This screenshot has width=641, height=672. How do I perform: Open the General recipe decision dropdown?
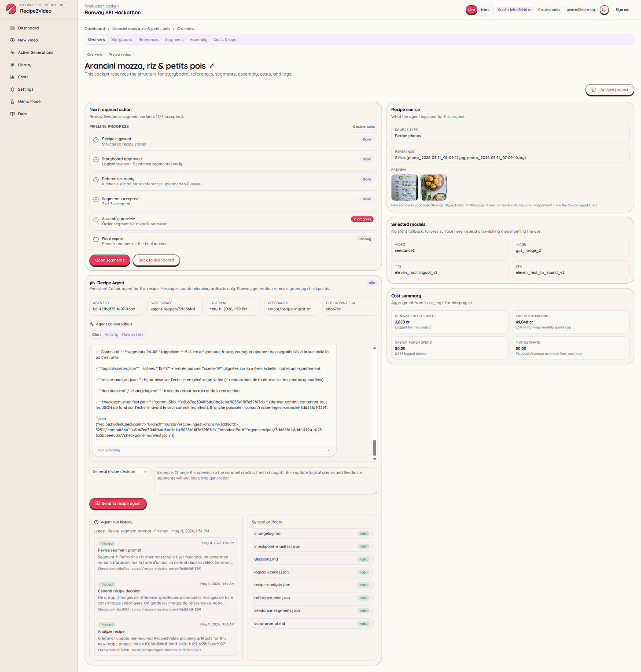click(120, 472)
